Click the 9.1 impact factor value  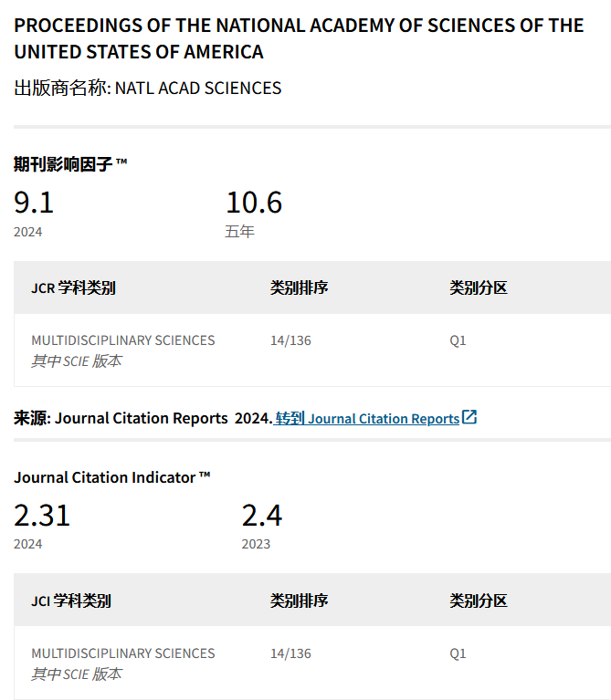point(34,202)
